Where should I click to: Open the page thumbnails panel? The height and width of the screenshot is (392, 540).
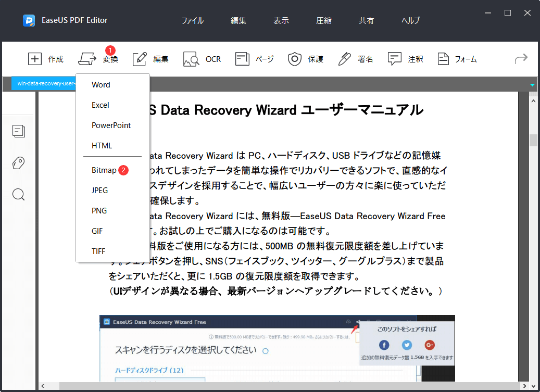pos(19,131)
